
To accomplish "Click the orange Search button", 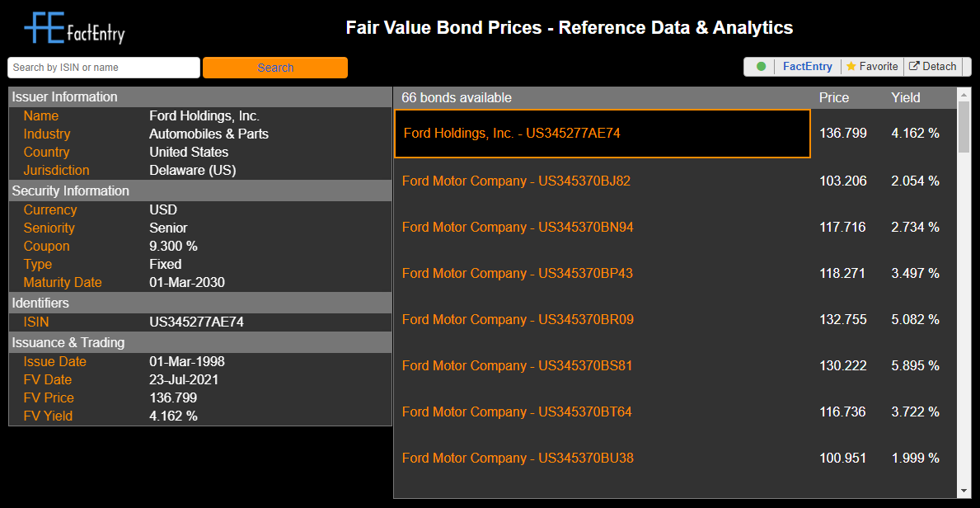I will (275, 68).
